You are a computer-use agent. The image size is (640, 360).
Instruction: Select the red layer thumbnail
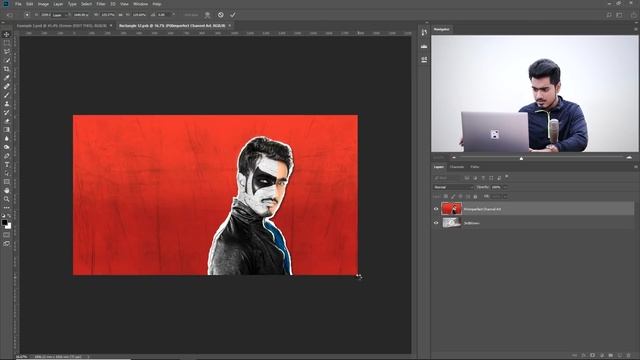[x=451, y=209]
